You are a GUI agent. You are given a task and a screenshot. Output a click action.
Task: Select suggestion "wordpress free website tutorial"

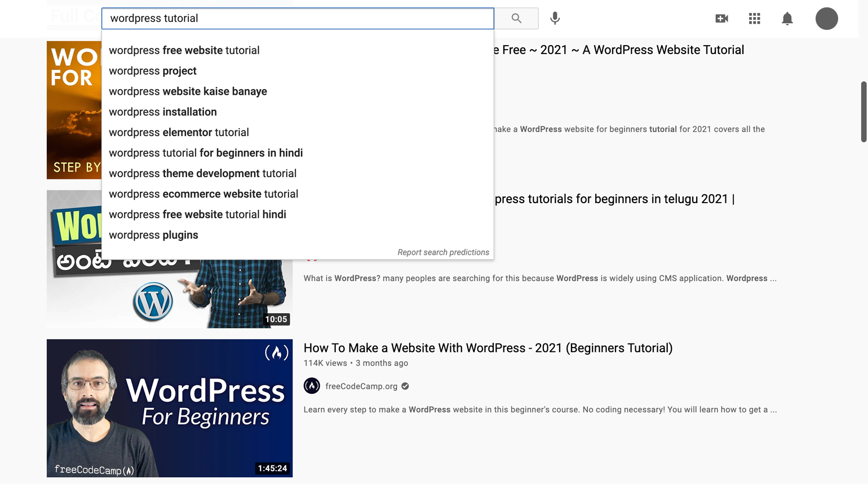pos(184,50)
